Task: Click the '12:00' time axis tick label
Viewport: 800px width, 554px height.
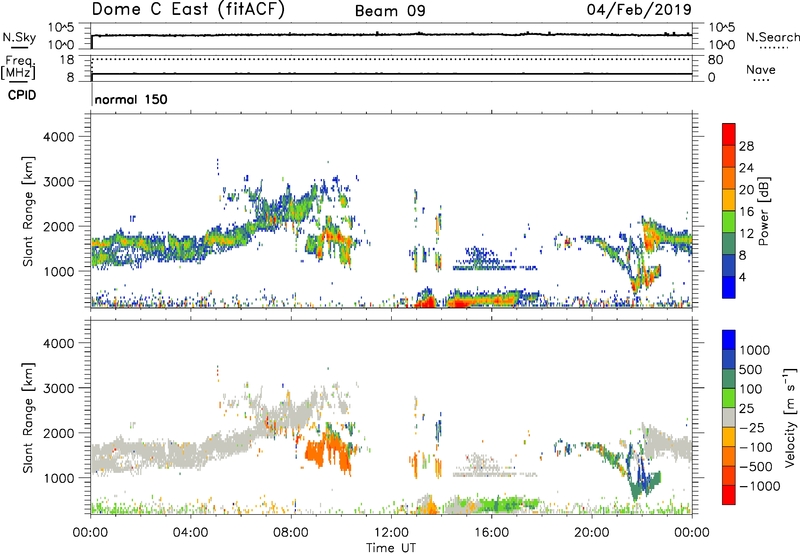Action: click(391, 533)
